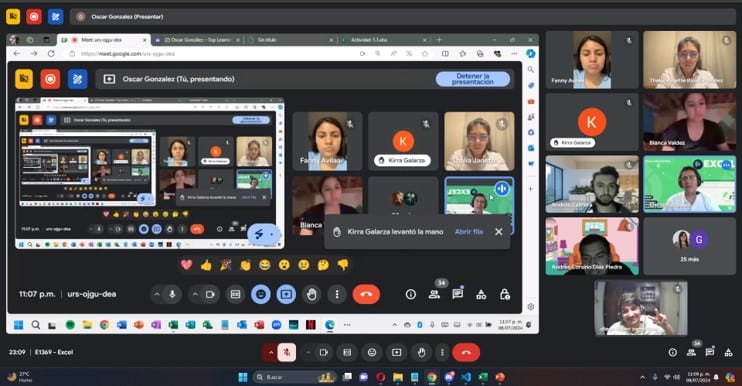Image resolution: width=742 pixels, height=386 pixels.
Task: Open options on the Excel presenter tile
Action: point(727,165)
